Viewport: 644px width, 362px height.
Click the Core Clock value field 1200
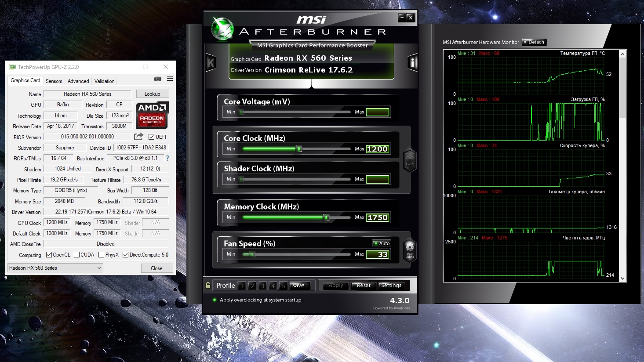[378, 149]
